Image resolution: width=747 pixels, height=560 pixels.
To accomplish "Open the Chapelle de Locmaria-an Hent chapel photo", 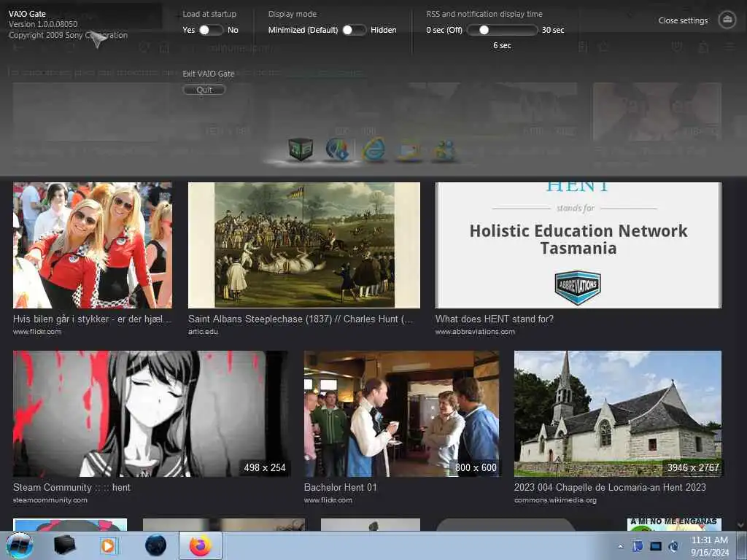I will point(618,414).
